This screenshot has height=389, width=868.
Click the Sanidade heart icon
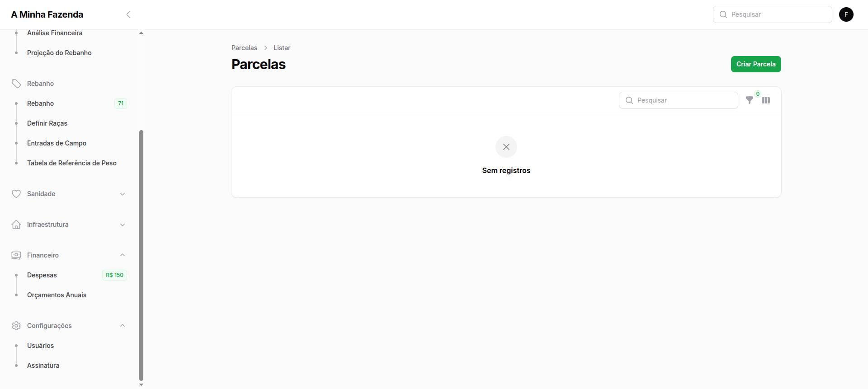[x=16, y=194]
